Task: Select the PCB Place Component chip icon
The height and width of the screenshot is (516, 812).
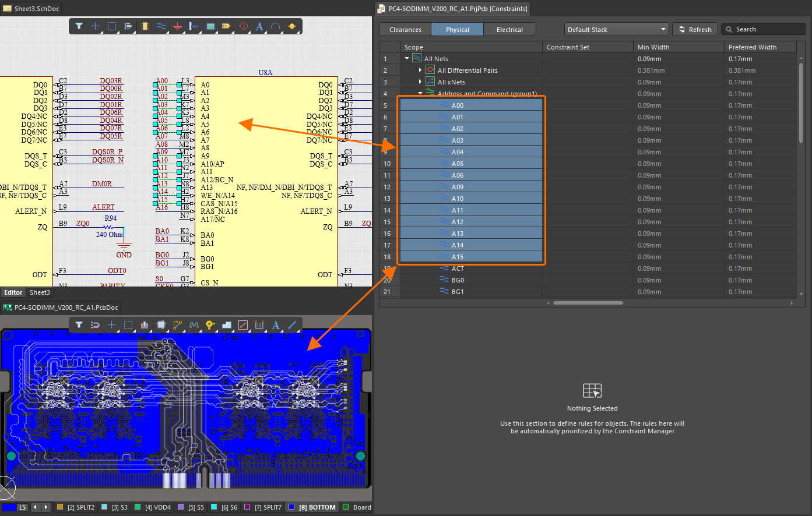Action: coord(161,325)
